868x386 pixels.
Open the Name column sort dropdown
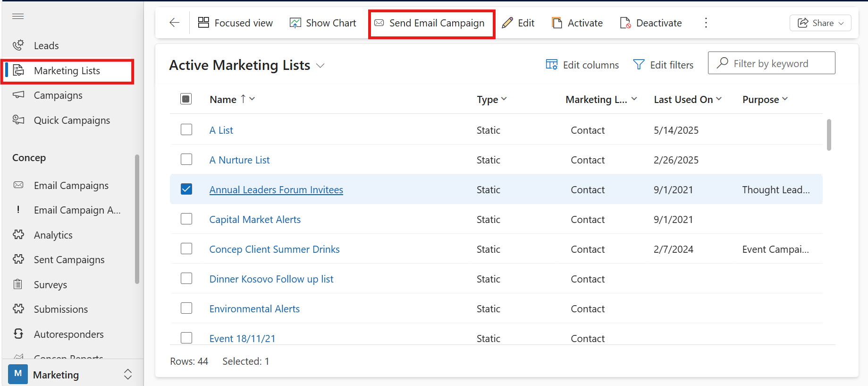(252, 99)
